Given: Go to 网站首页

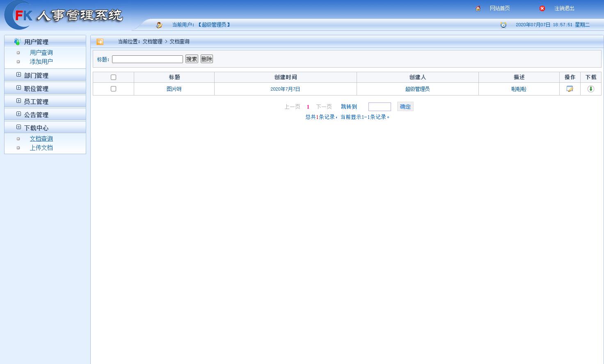Looking at the screenshot, I should click(x=500, y=9).
